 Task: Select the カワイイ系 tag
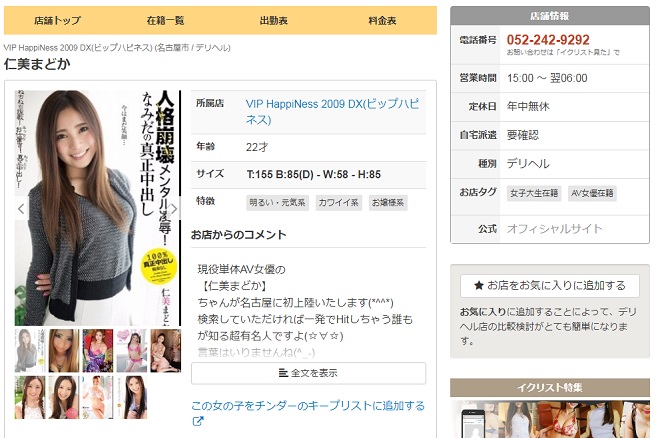pos(339,202)
